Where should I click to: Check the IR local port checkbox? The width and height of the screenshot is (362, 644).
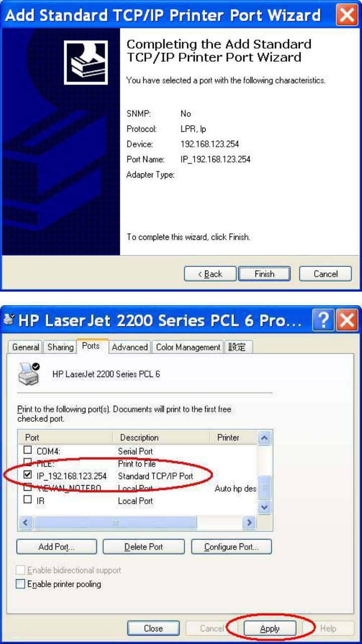coord(28,500)
